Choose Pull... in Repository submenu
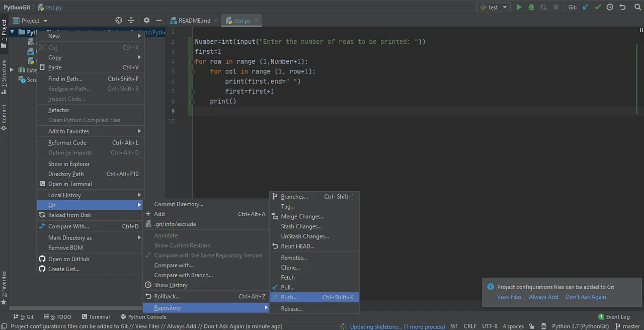644x330 pixels. (314, 287)
